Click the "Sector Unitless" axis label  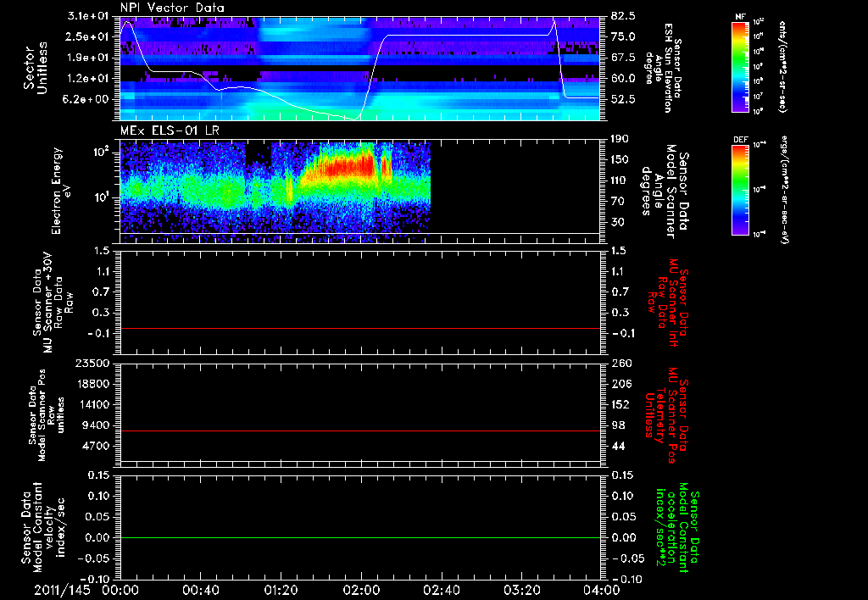pos(36,68)
